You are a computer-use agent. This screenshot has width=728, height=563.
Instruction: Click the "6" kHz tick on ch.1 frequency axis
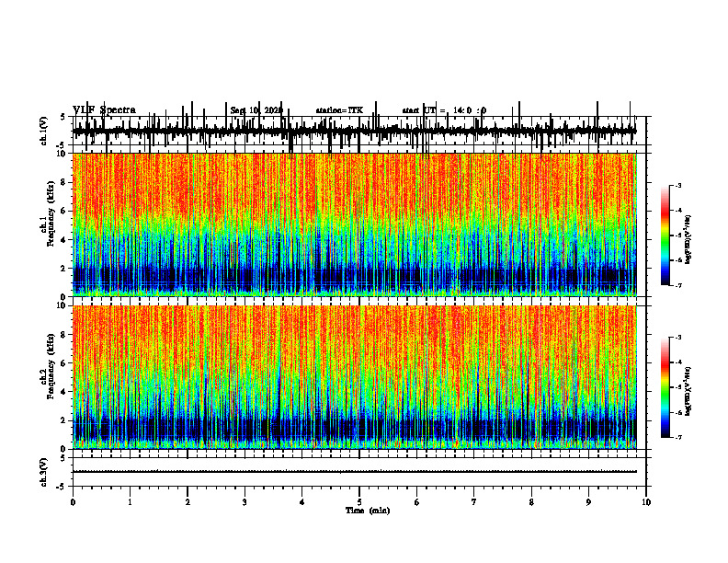(x=63, y=211)
